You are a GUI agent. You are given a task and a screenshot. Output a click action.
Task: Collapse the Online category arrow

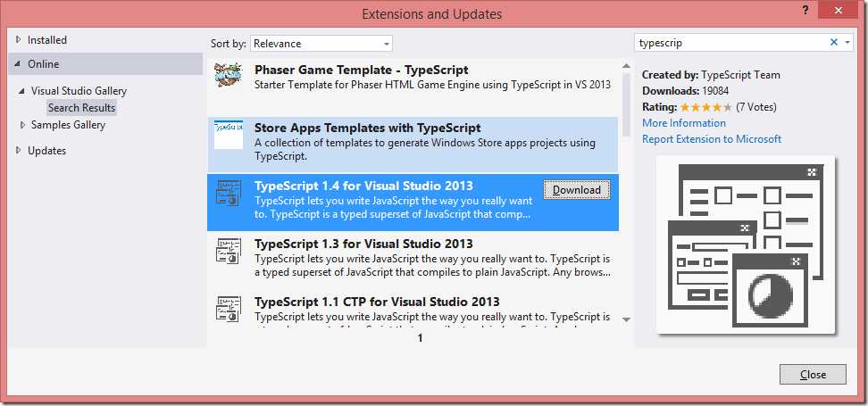coord(18,63)
